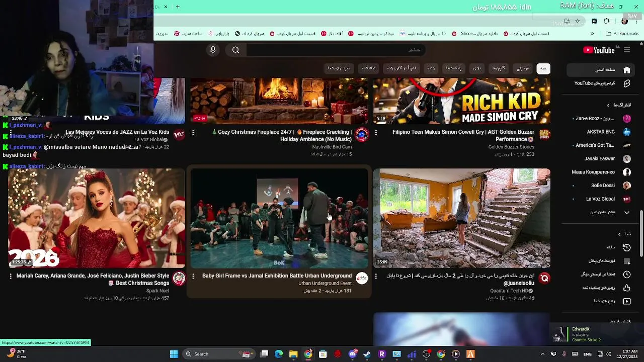Select the اخیراً بارگذاری‌شده filter chip
Image resolution: width=644 pixels, height=362 pixels.
pyautogui.click(x=401, y=68)
